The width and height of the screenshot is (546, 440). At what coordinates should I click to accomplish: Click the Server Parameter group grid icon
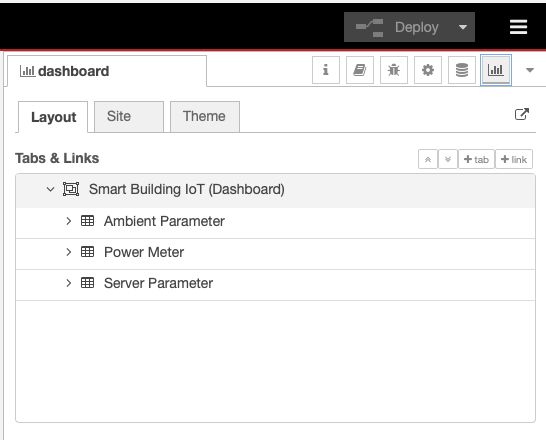87,283
